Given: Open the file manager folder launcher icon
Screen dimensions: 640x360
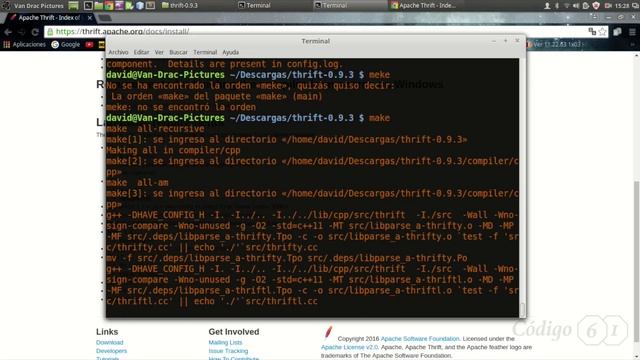Looking at the screenshot, I should pos(98,5).
